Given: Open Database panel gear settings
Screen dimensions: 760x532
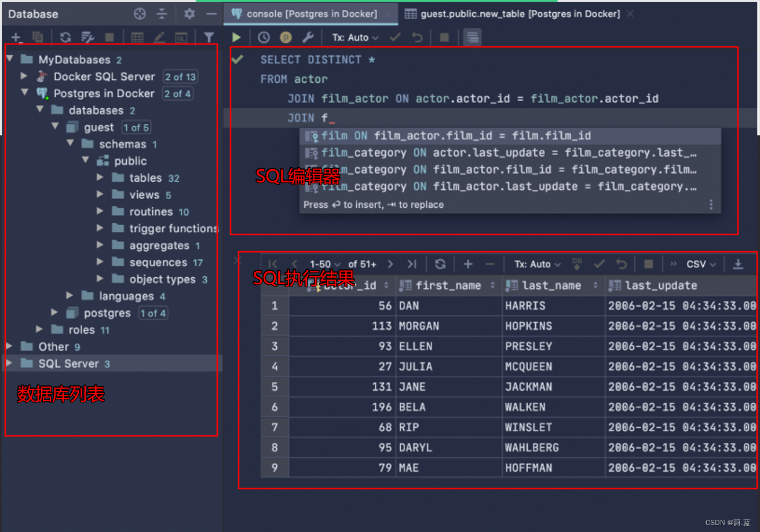Looking at the screenshot, I should (189, 14).
